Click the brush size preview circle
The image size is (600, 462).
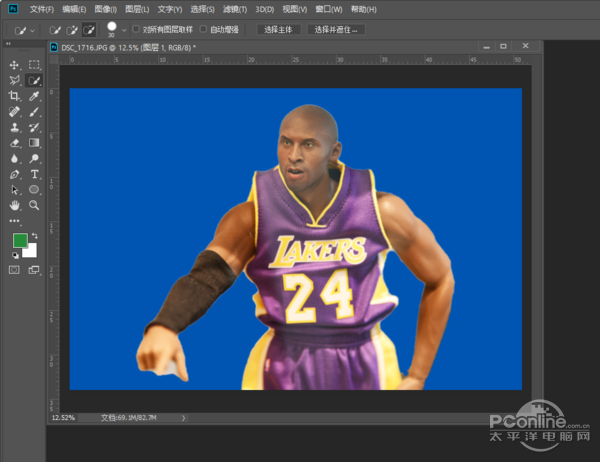pyautogui.click(x=112, y=26)
